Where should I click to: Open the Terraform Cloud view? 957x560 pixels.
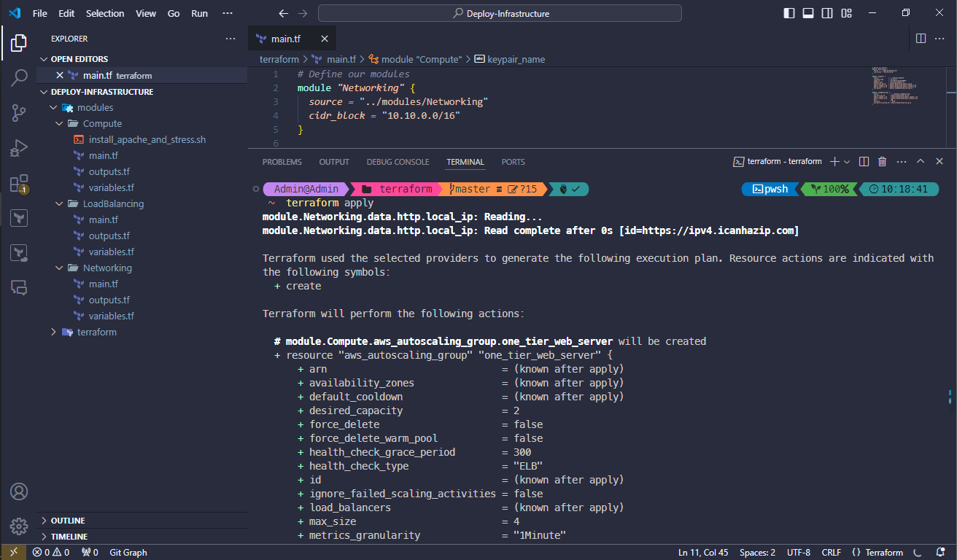(x=19, y=253)
